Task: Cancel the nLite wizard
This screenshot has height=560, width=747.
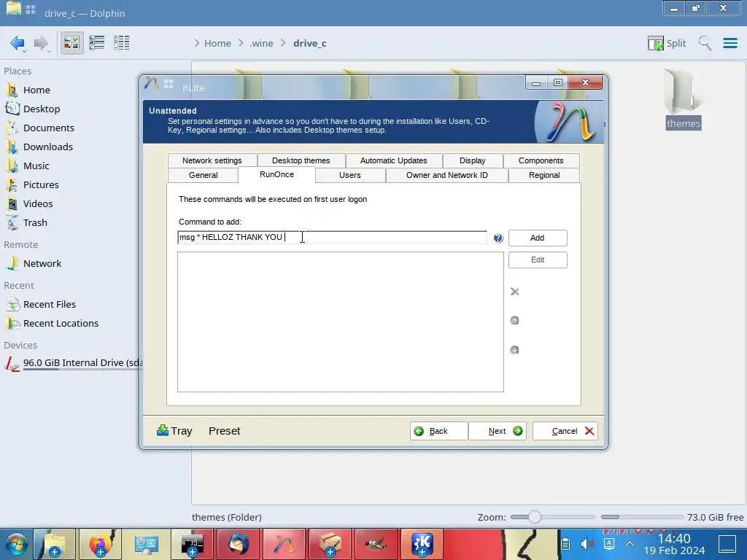Action: point(565,431)
